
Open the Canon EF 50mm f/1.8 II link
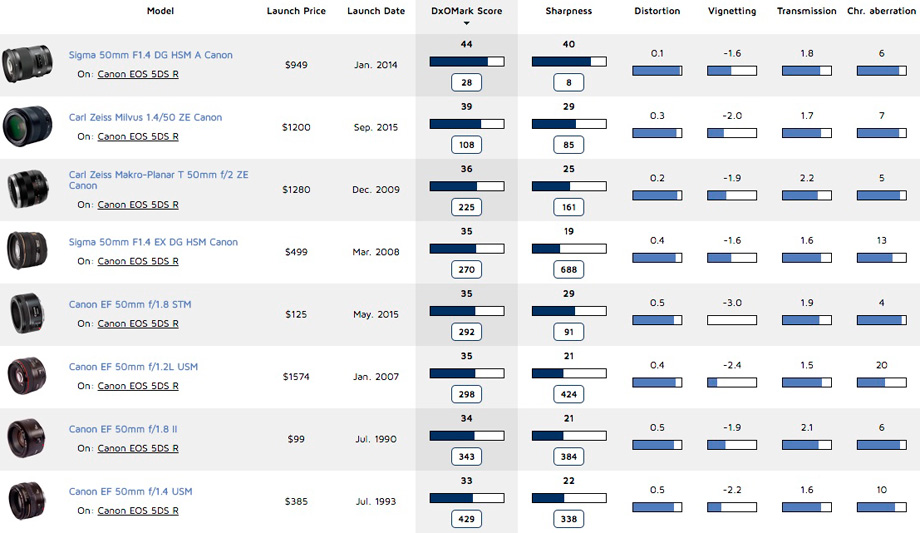(123, 429)
